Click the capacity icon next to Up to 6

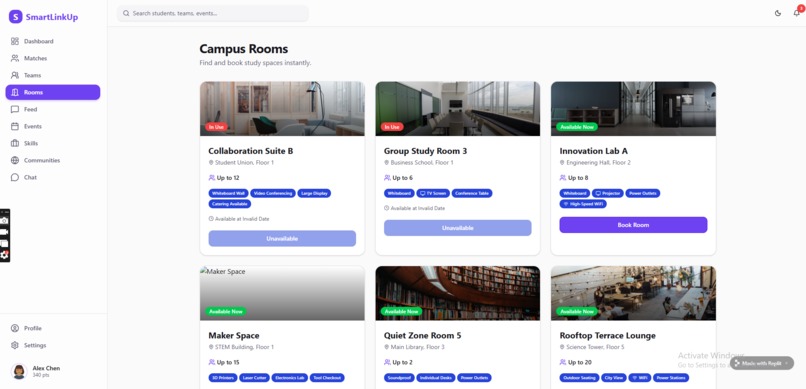tap(387, 178)
